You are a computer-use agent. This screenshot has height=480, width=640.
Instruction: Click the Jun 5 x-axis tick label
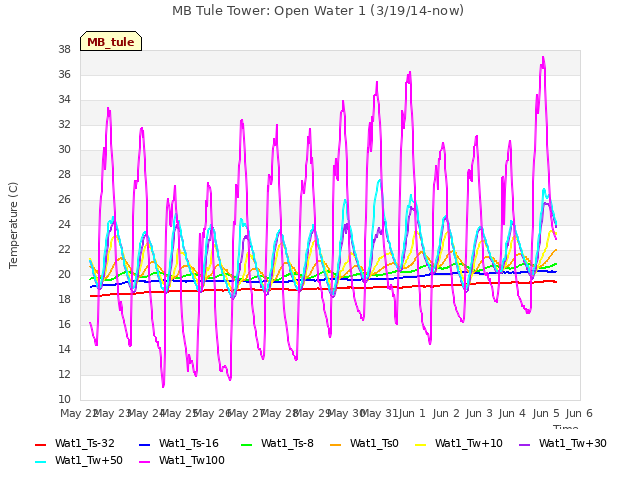pyautogui.click(x=546, y=413)
